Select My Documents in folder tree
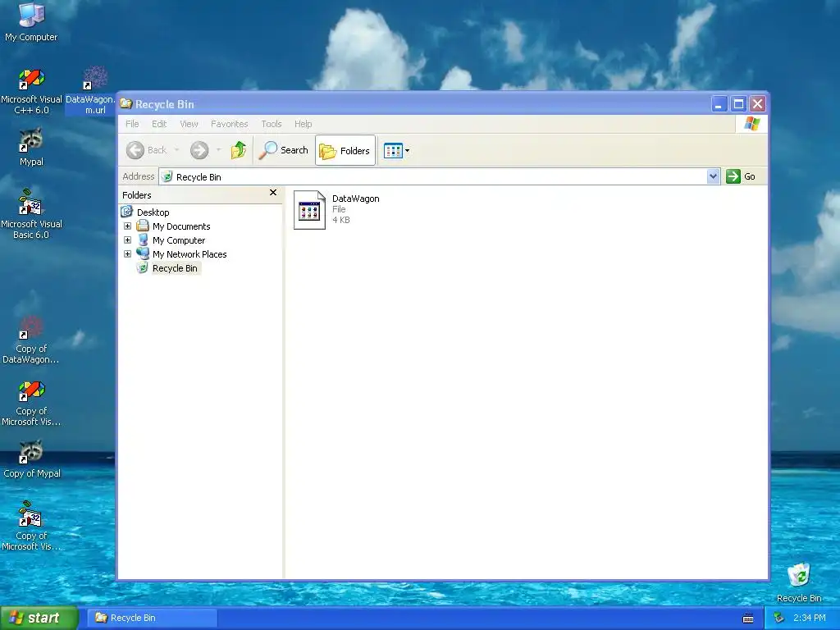Viewport: 840px width, 630px height. pyautogui.click(x=181, y=226)
